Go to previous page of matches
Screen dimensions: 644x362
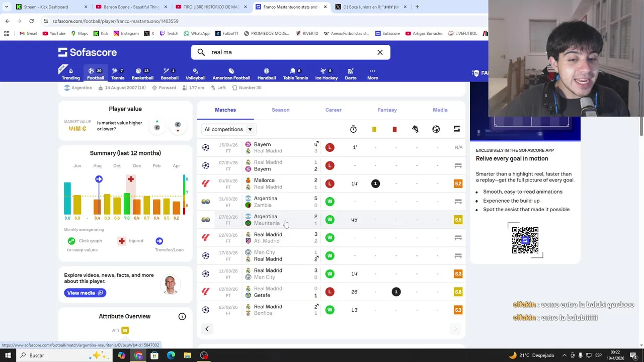tap(207, 329)
